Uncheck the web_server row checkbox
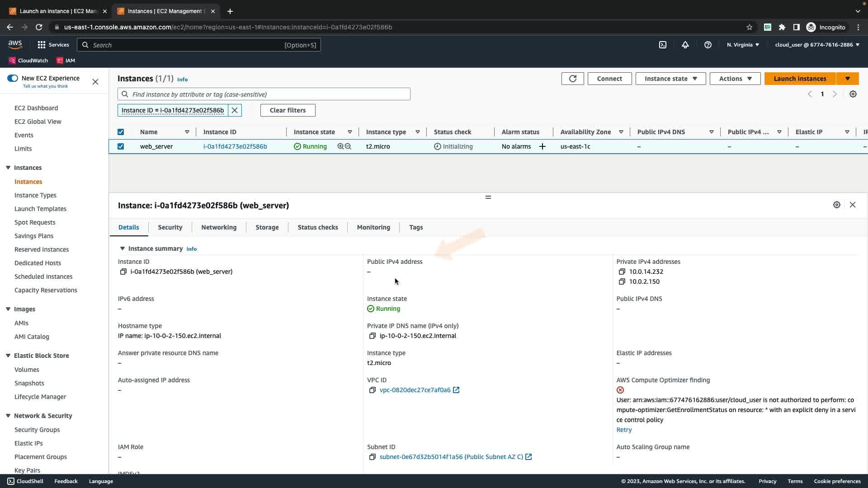Viewport: 868px width, 488px height. pos(121,146)
